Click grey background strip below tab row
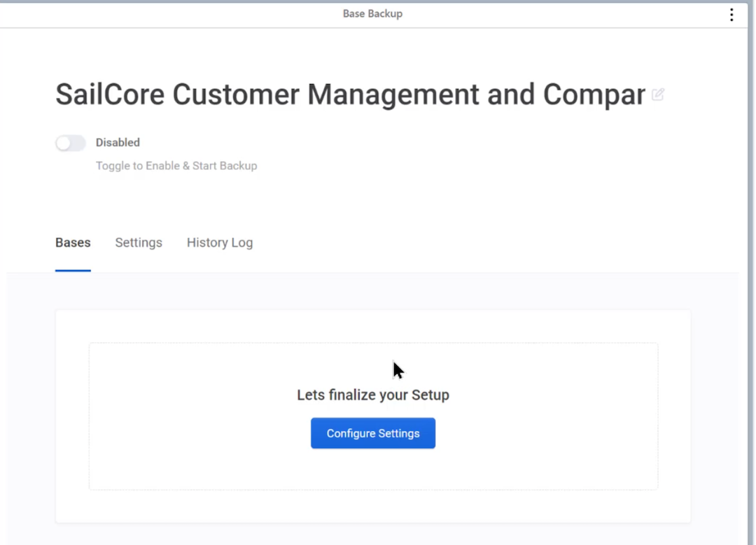The image size is (756, 545). (372, 291)
